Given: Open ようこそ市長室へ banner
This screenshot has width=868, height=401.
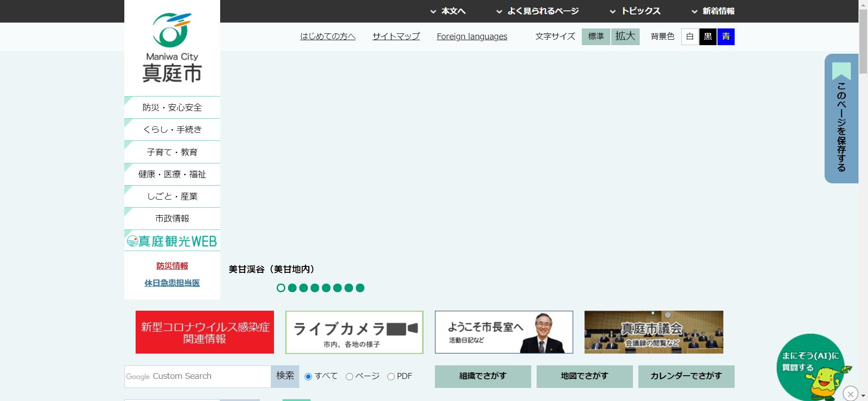Looking at the screenshot, I should [504, 332].
